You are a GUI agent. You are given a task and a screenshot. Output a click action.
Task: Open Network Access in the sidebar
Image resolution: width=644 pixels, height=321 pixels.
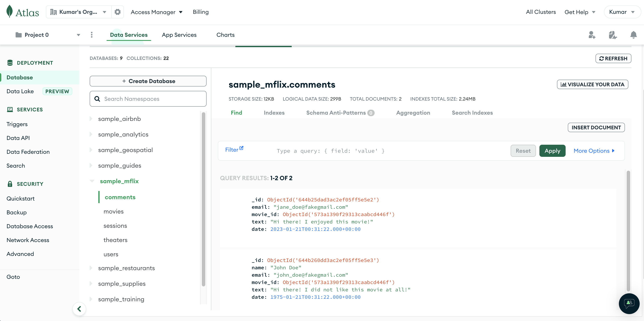[28, 240]
